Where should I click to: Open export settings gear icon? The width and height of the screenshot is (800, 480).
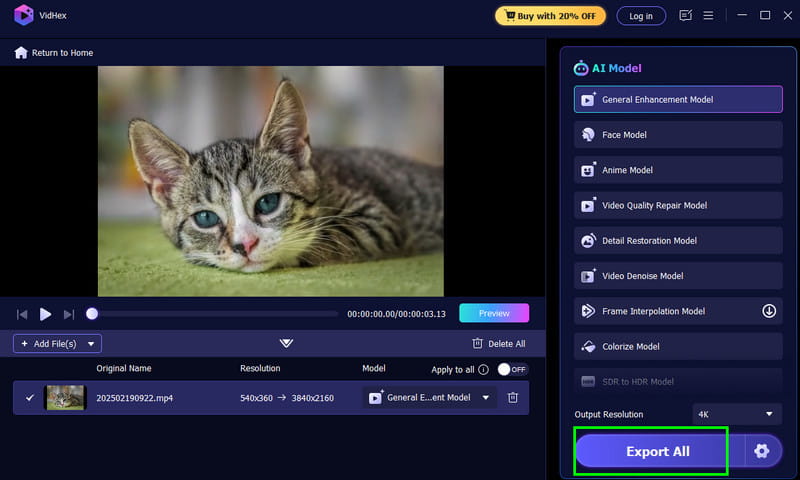pyautogui.click(x=762, y=451)
